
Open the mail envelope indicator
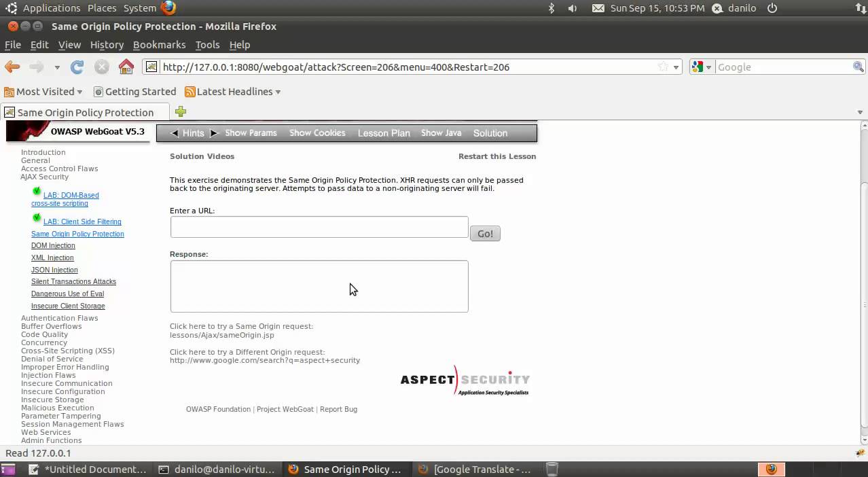point(598,8)
